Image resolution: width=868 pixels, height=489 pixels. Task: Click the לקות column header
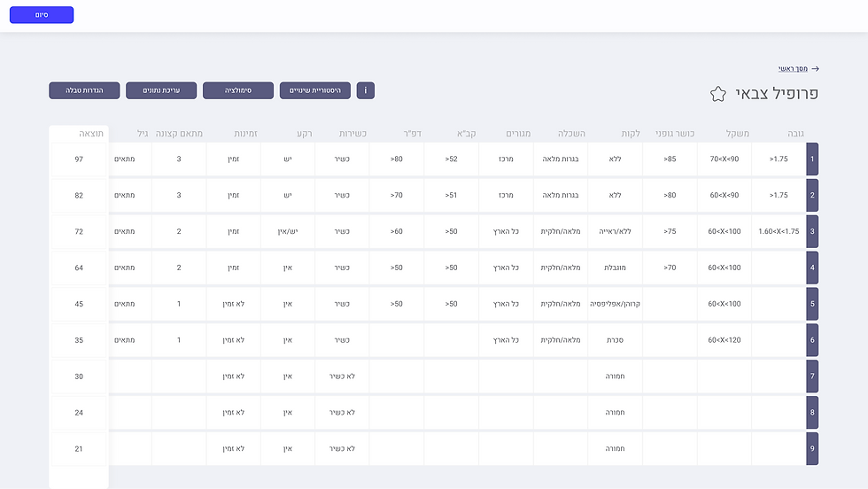tap(631, 134)
